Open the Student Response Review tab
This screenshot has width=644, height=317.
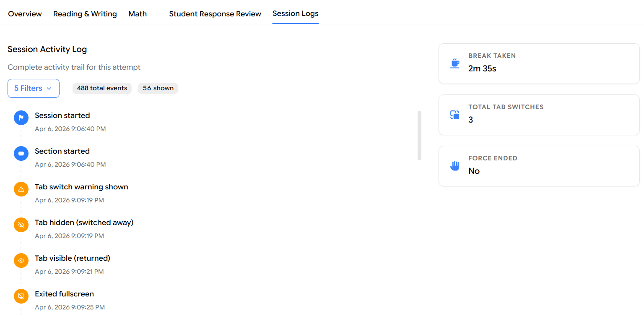tap(215, 14)
